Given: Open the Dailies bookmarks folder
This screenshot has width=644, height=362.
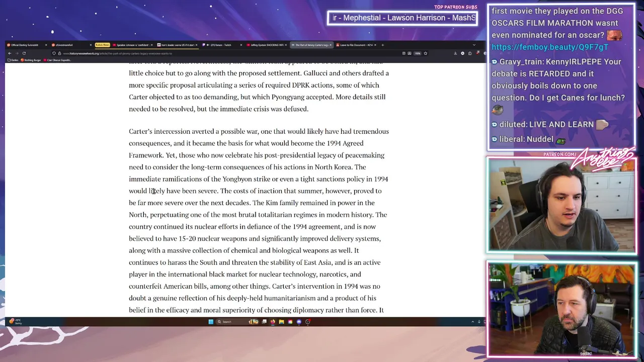Looking at the screenshot, I should pyautogui.click(x=13, y=60).
